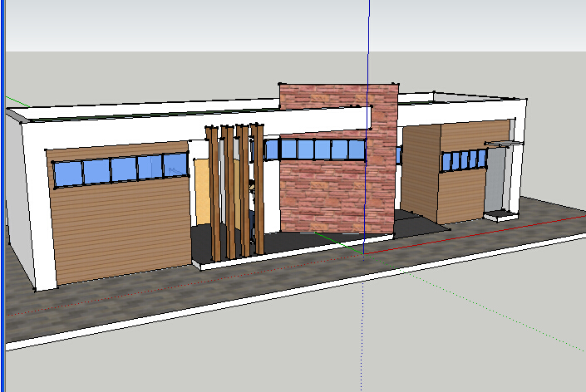Select the window strip above the garage door
Screen dimensions: 586x392
coord(121,169)
